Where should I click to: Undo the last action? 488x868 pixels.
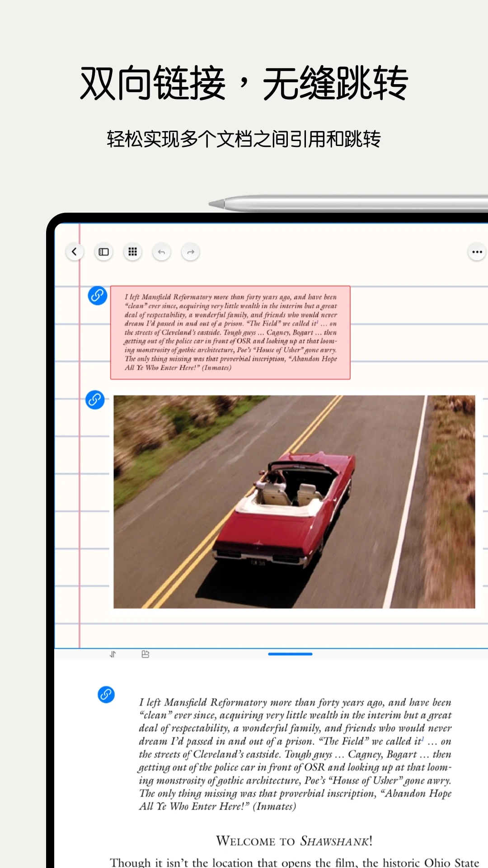(161, 252)
